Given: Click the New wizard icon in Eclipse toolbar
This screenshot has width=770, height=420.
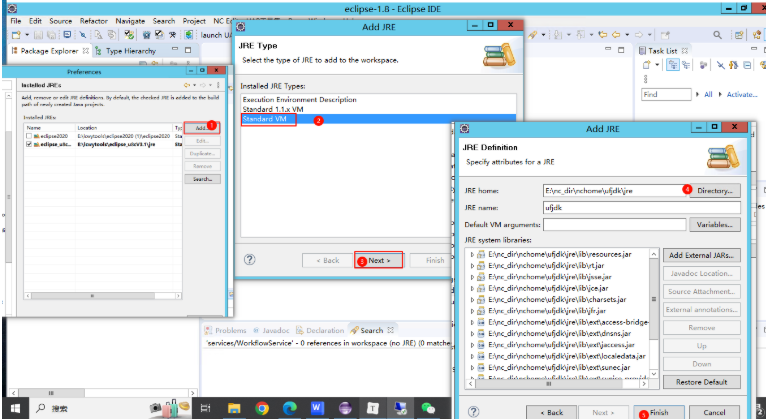Looking at the screenshot, I should [16, 35].
